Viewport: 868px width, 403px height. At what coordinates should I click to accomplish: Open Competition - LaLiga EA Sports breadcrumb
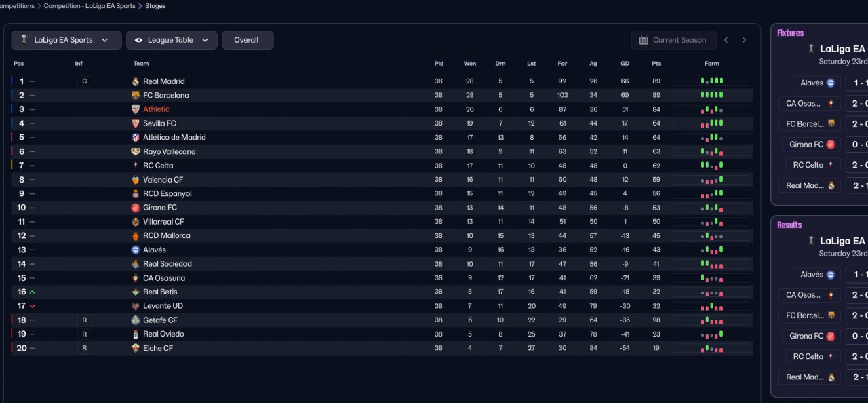point(89,6)
